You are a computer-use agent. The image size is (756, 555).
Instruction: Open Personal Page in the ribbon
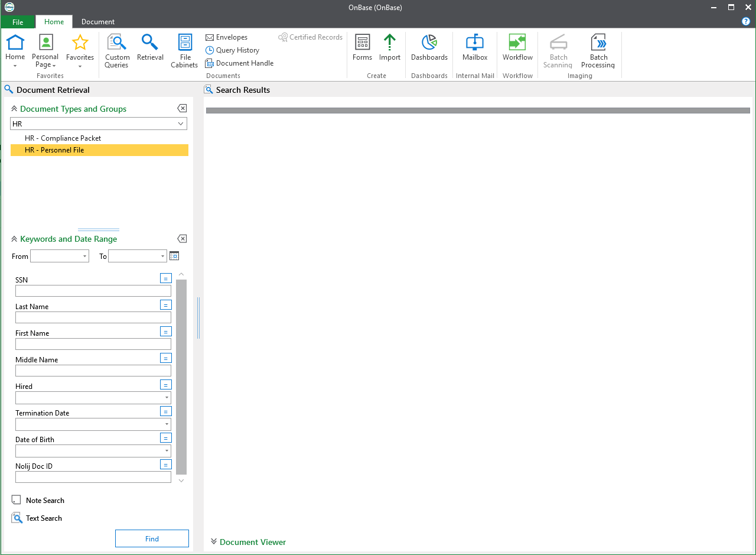coord(45,50)
